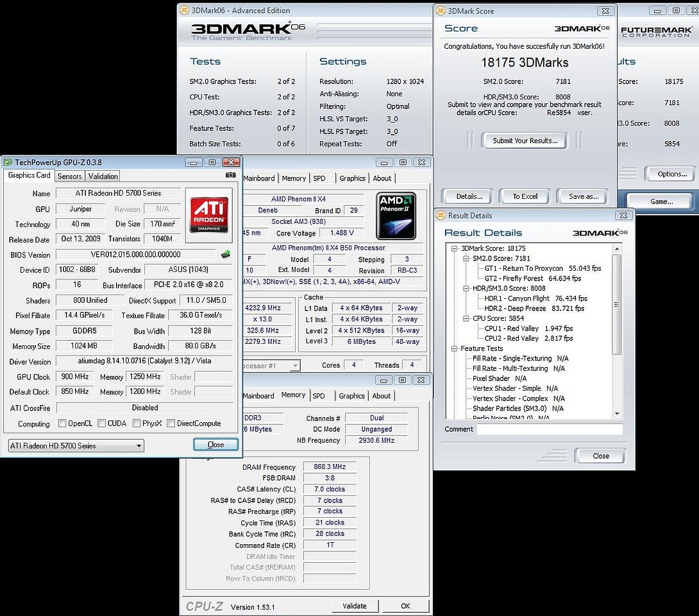Viewport: 699px width, 616px height.
Task: Click the 3DMark06 Advanced Edition title icon
Action: point(185,10)
